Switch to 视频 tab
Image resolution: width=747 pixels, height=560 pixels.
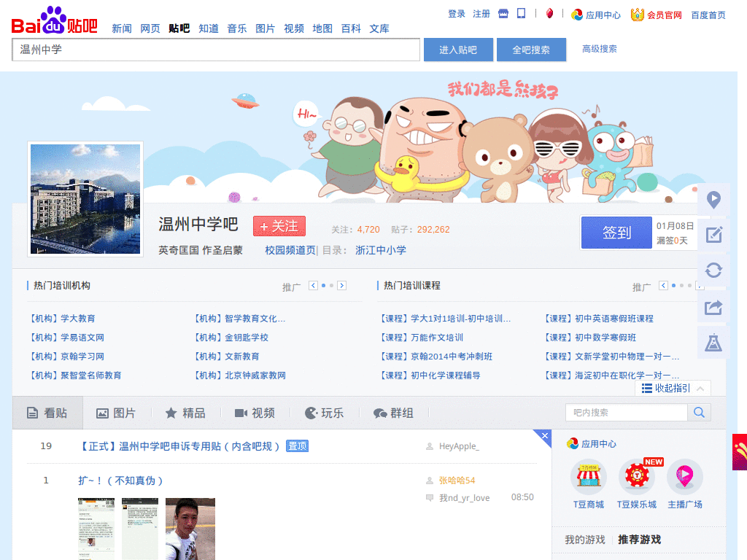255,413
